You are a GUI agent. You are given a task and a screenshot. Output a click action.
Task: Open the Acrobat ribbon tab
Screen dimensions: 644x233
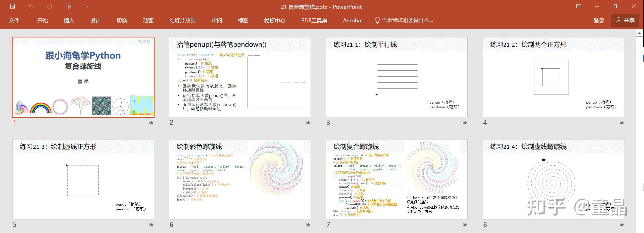[353, 20]
